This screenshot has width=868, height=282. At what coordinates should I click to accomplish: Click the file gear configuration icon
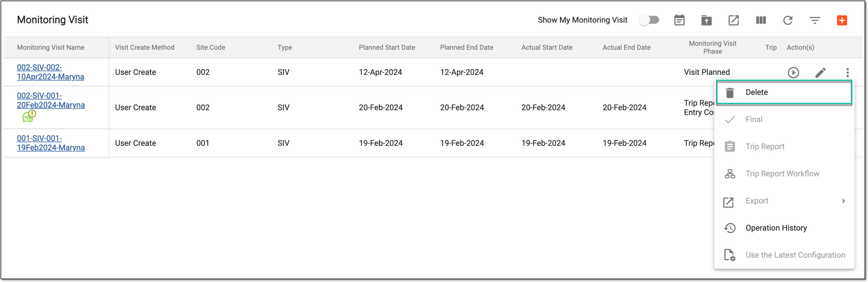[x=730, y=255]
